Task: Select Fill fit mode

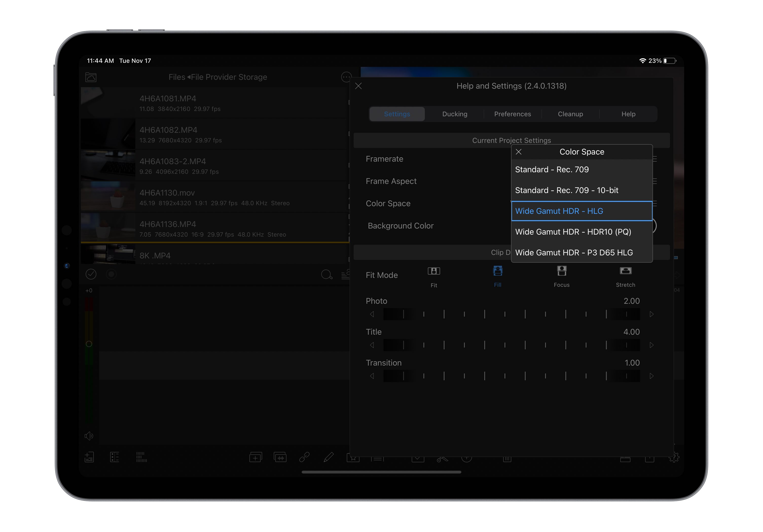Action: pyautogui.click(x=498, y=276)
